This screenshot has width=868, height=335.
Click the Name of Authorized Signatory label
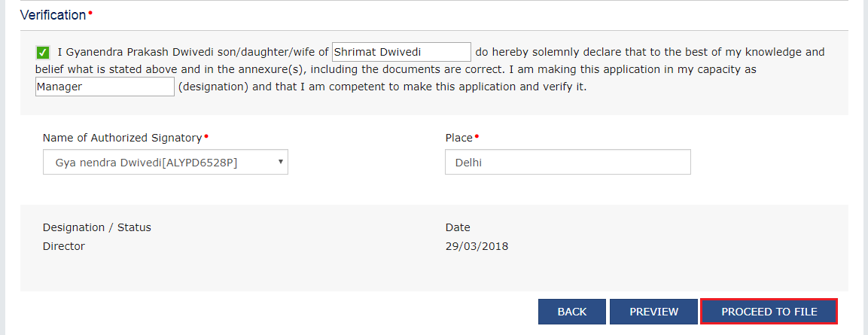click(x=122, y=138)
